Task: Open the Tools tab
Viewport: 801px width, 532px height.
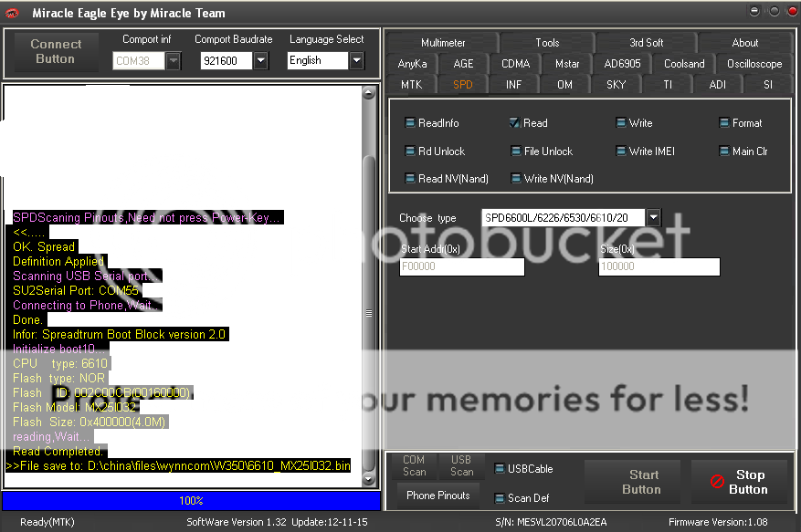Action: point(547,42)
